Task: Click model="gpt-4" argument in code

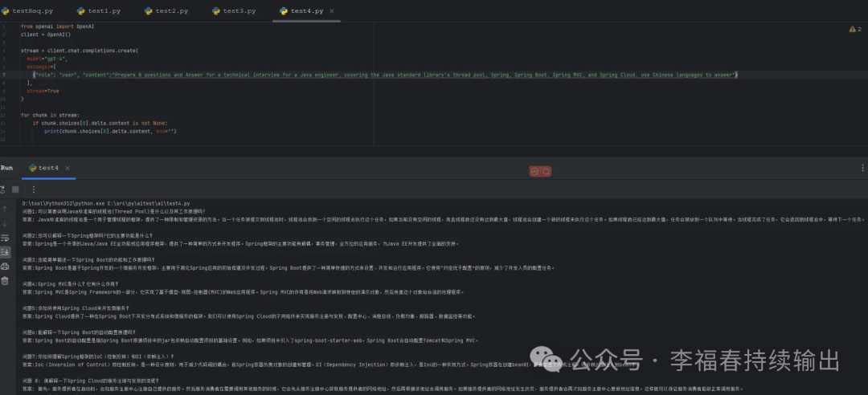Action: tap(47, 59)
